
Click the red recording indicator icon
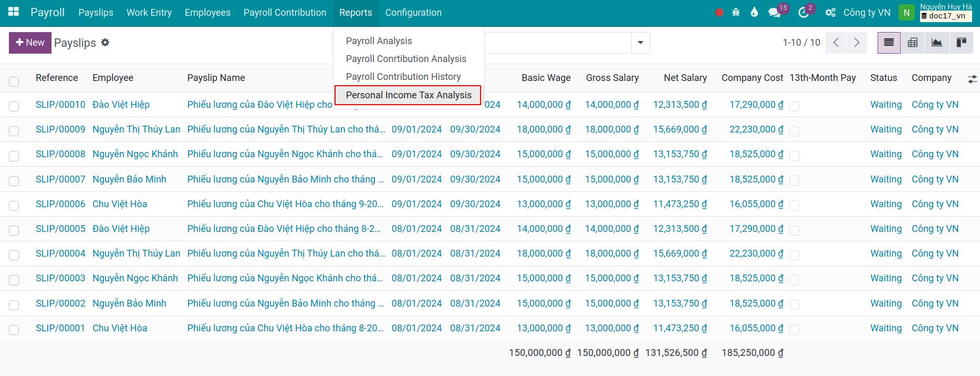point(720,13)
